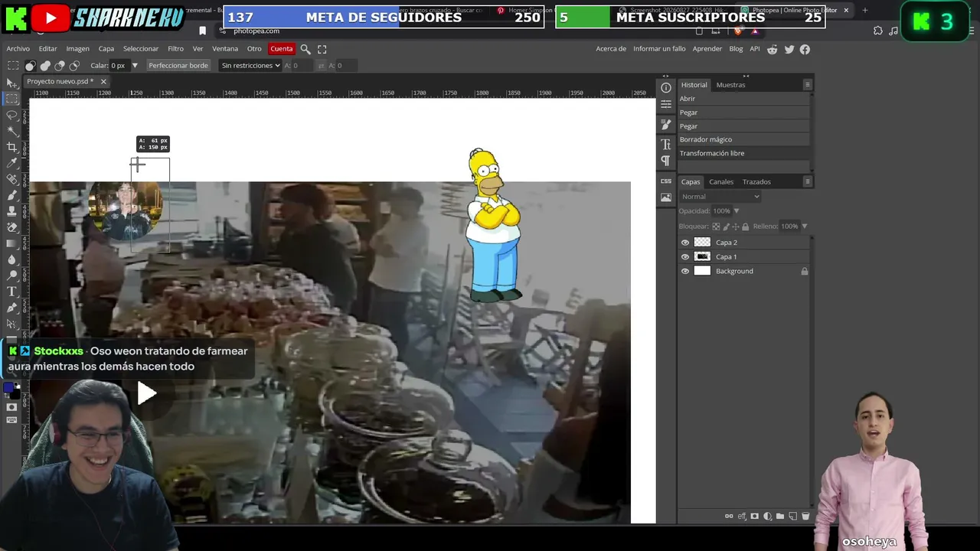Open the Sin restricciones dropdown
Image resolution: width=980 pixels, height=551 pixels.
coord(250,66)
